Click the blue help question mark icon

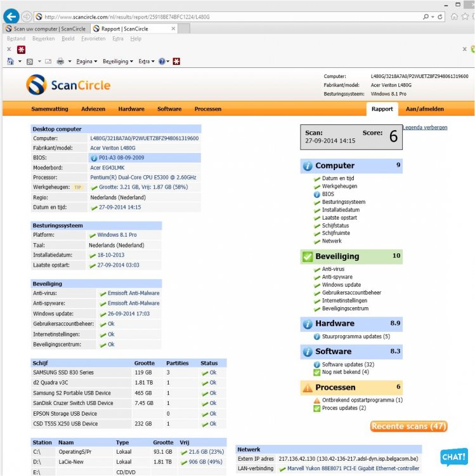click(x=162, y=62)
